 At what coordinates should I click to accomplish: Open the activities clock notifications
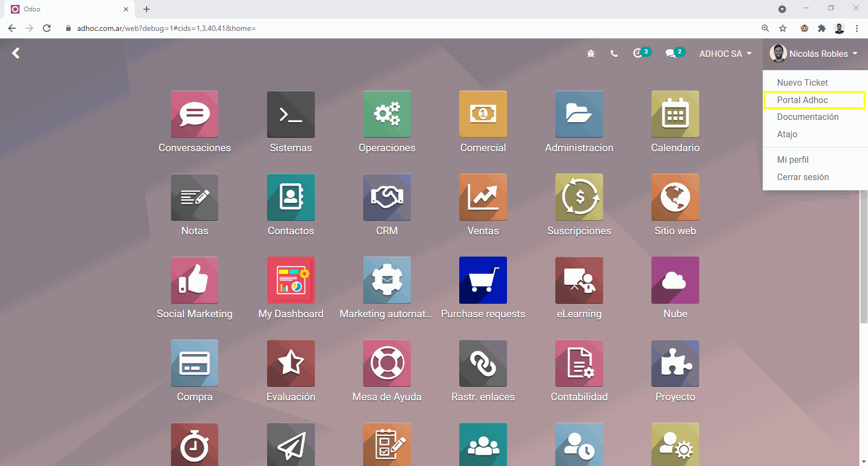[x=639, y=53]
